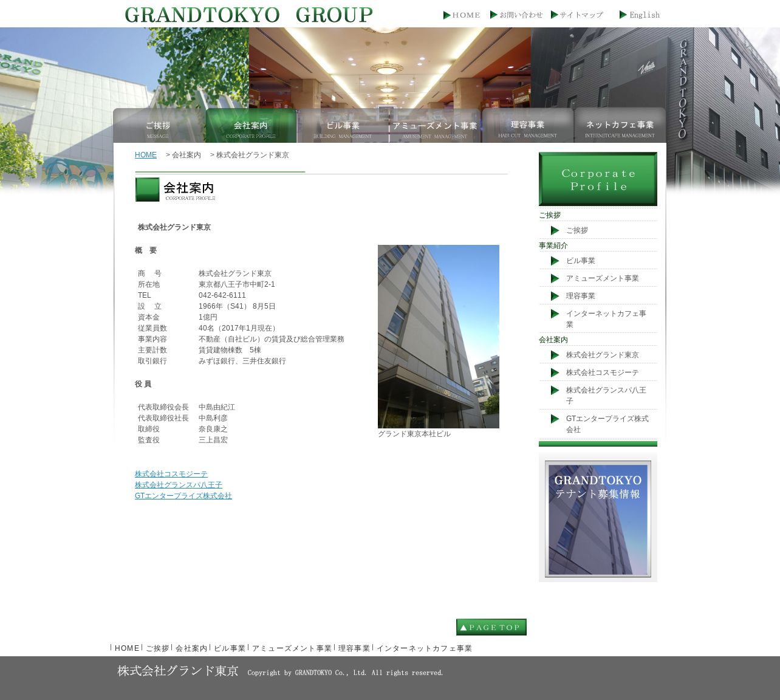
Task: Click arrow icon beside sidebar 株式会社グランスパ八王子
Action: tap(555, 390)
